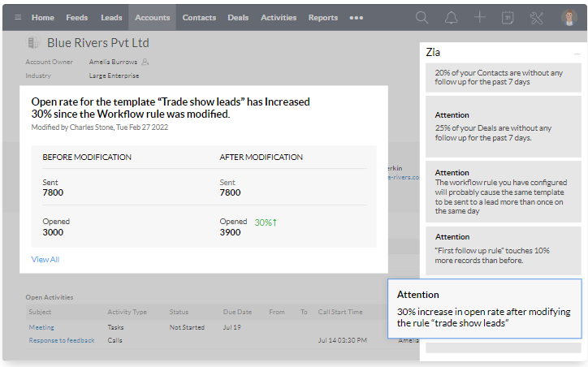
Task: Open Zia card about workflow rule template
Action: coord(504,192)
